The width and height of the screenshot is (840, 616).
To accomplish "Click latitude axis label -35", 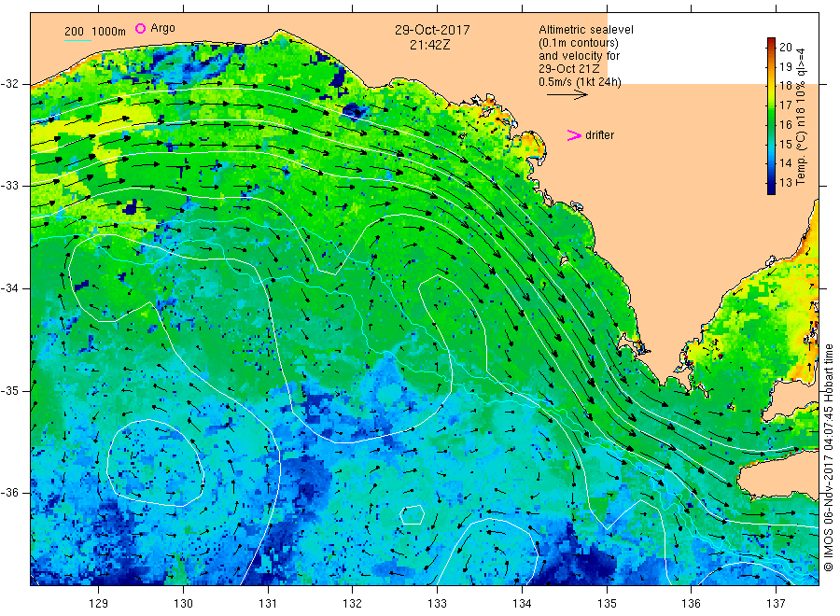I will pyautogui.click(x=10, y=390).
